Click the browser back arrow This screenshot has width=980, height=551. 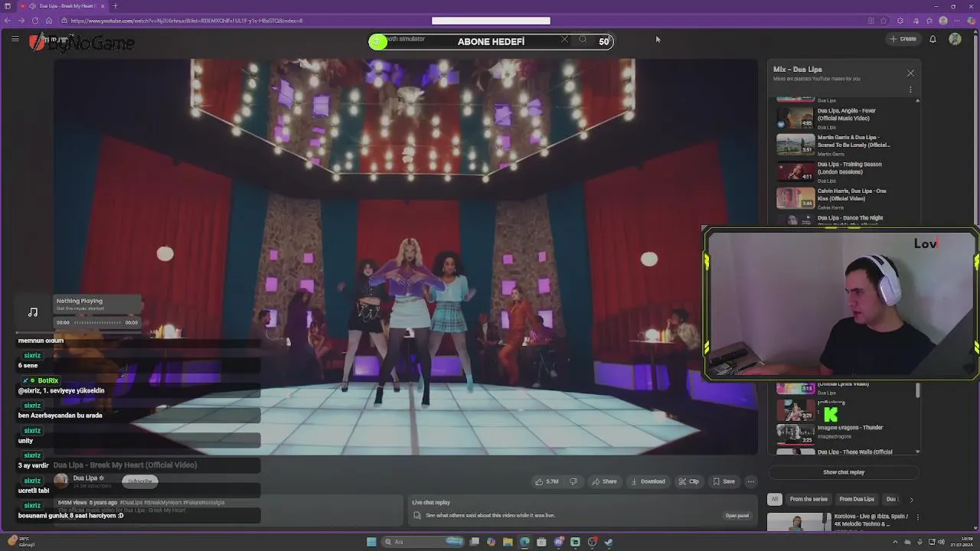9,21
